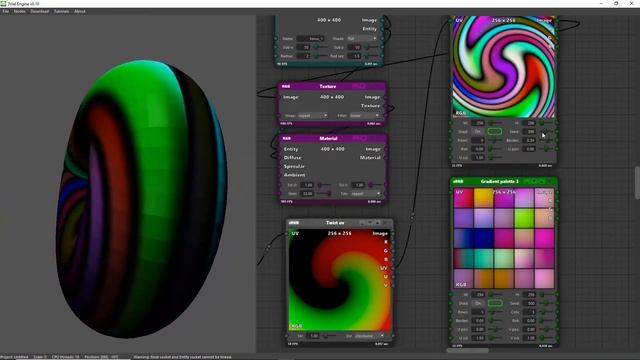The image size is (640, 360).
Task: Click the Str value field in Twist uv
Action: coord(313,336)
